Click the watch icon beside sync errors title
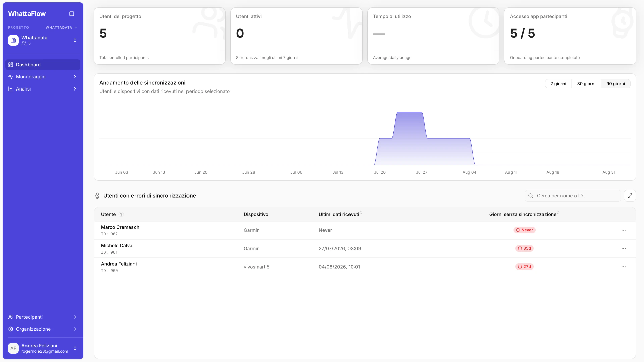The width and height of the screenshot is (644, 362). (x=97, y=196)
